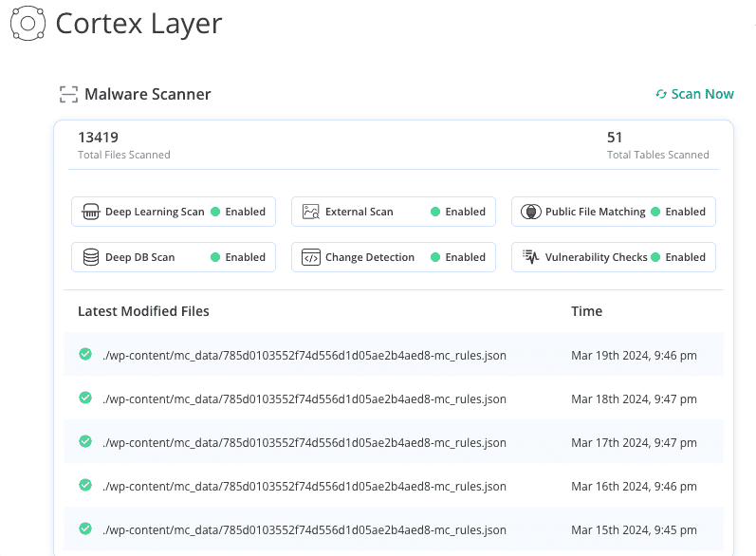Click Enabled text beside Deep DB Scan
The height and width of the screenshot is (556, 756).
pyautogui.click(x=246, y=257)
